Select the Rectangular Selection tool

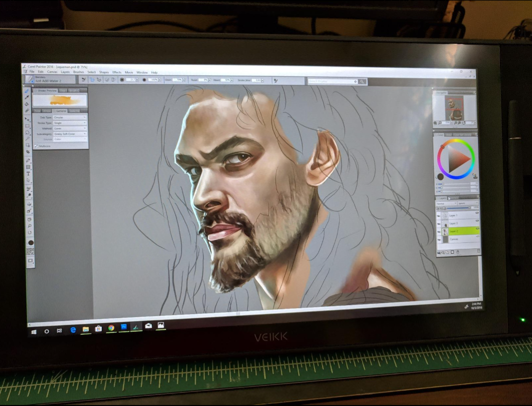[28, 126]
